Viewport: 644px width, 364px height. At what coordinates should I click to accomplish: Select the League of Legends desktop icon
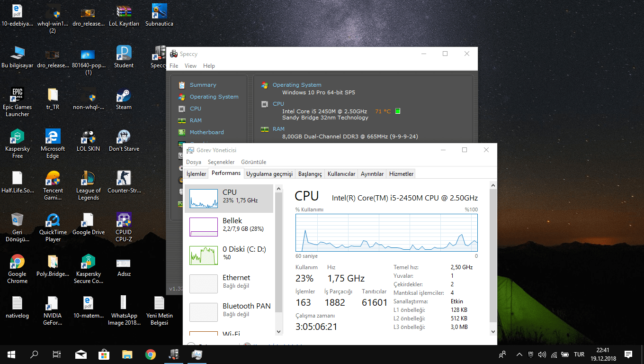coord(89,186)
